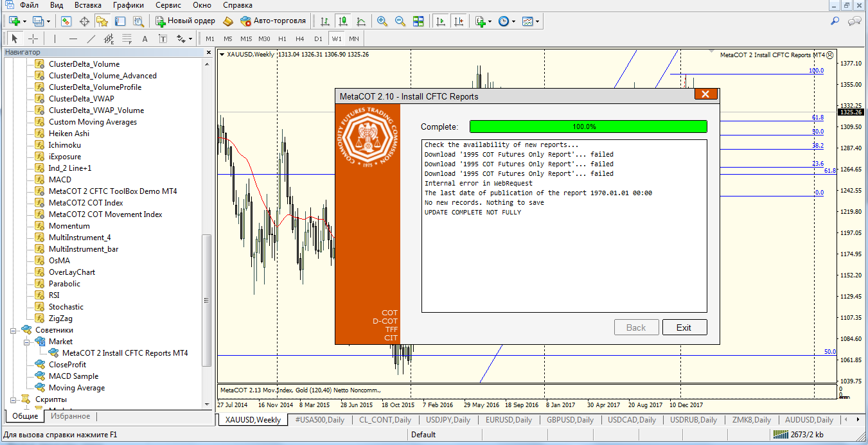This screenshot has height=445, width=868.
Task: Close the Навигатор panel
Action: [209, 52]
